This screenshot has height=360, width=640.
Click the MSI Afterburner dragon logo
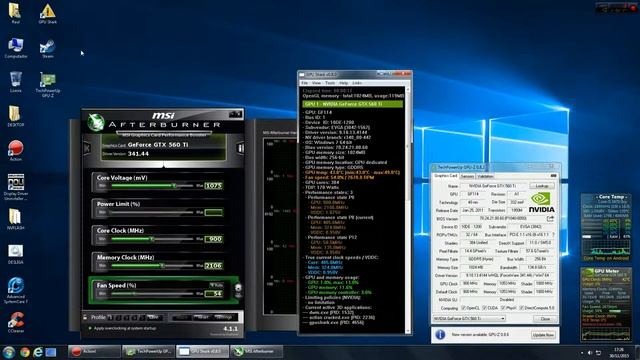pyautogui.click(x=96, y=123)
